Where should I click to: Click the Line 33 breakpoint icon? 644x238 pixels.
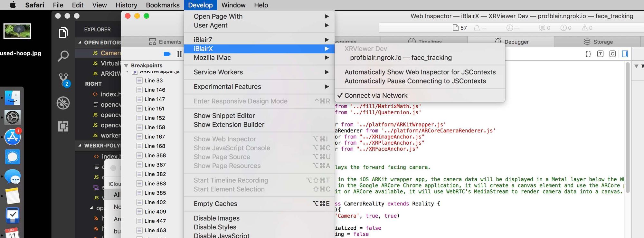pos(139,81)
